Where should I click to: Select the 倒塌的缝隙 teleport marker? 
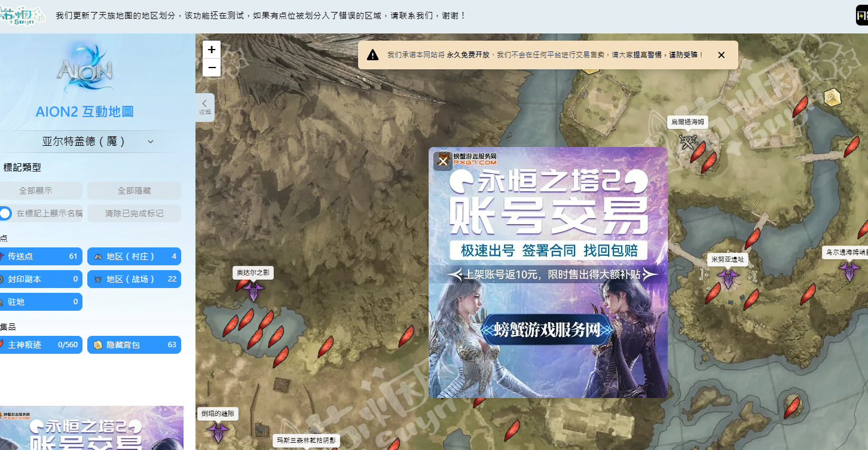[218, 431]
